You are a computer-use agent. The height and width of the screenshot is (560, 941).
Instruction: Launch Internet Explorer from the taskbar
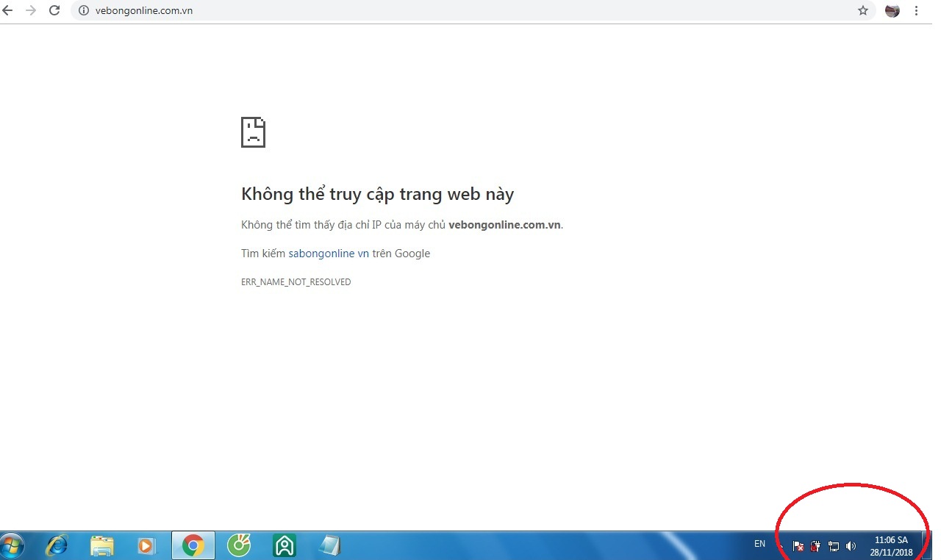pyautogui.click(x=57, y=545)
